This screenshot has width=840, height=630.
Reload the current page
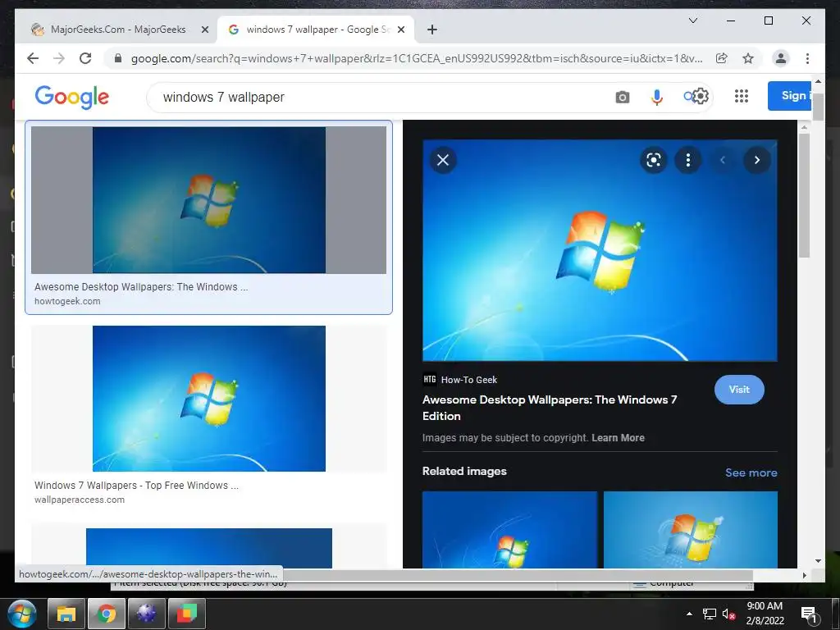pyautogui.click(x=85, y=58)
